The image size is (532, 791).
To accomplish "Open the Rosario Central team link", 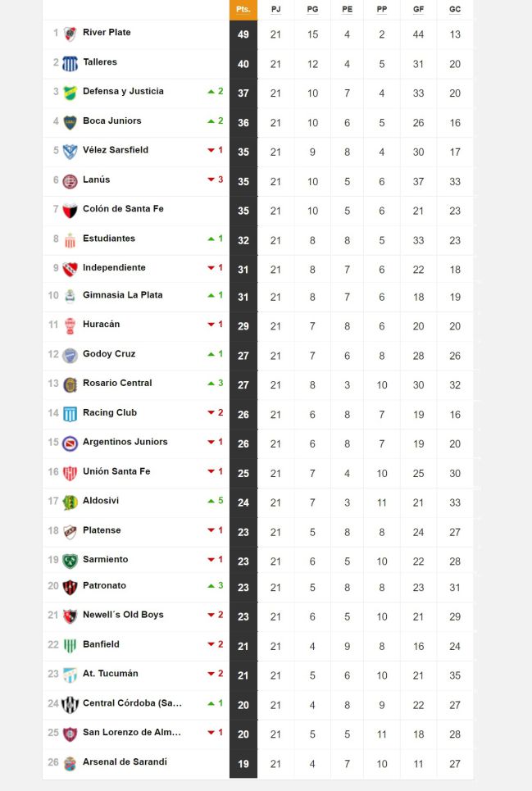I will click(117, 383).
